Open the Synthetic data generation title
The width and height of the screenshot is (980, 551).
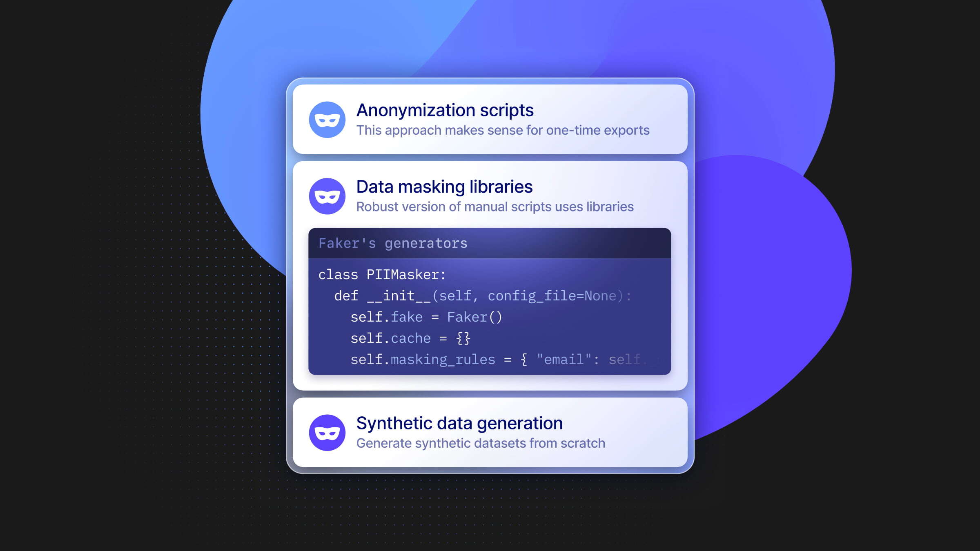coord(459,423)
